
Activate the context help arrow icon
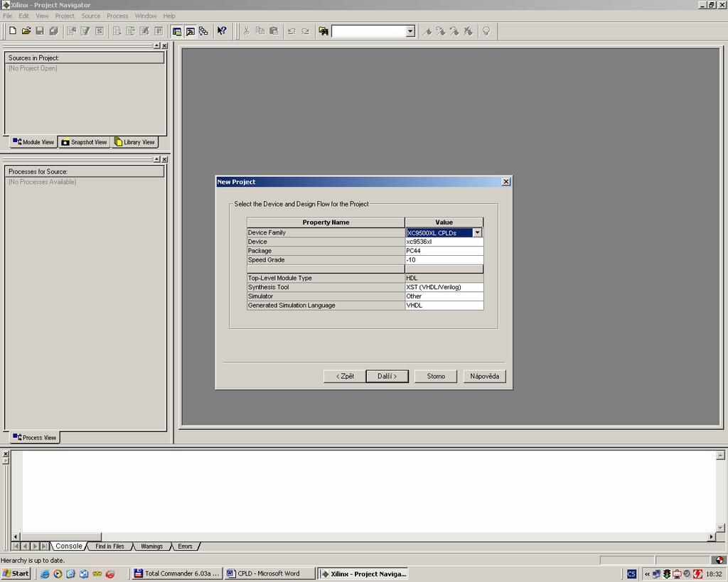click(222, 31)
